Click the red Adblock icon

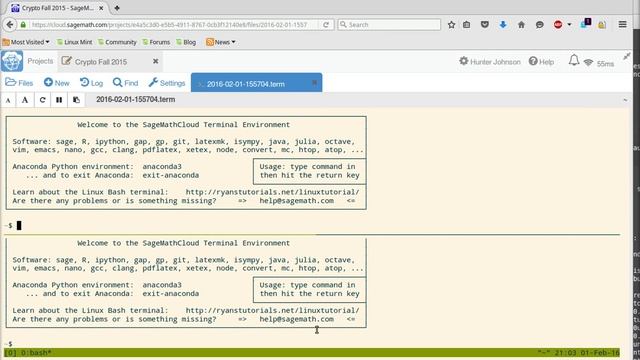click(x=558, y=25)
